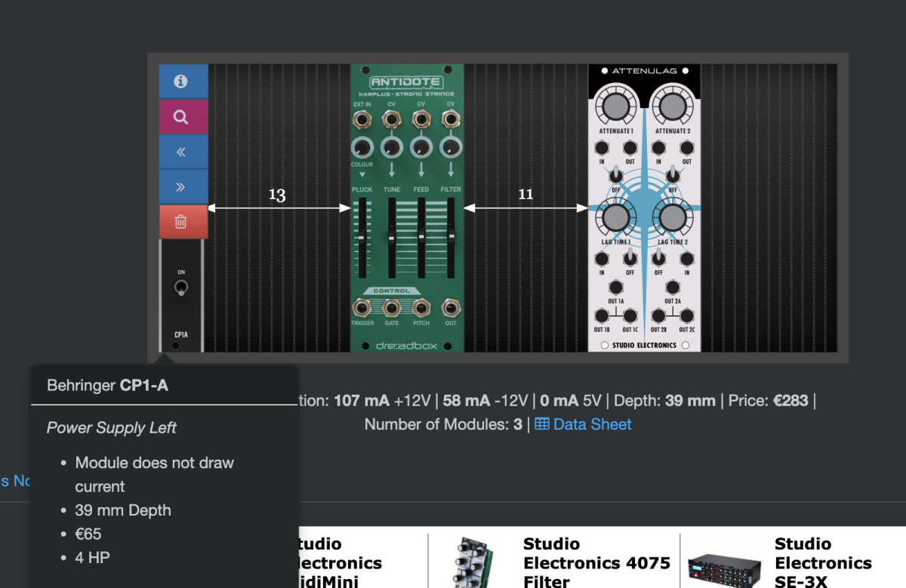Click the Antidote CV jack above FILTER
This screenshot has width=906, height=588.
[451, 119]
